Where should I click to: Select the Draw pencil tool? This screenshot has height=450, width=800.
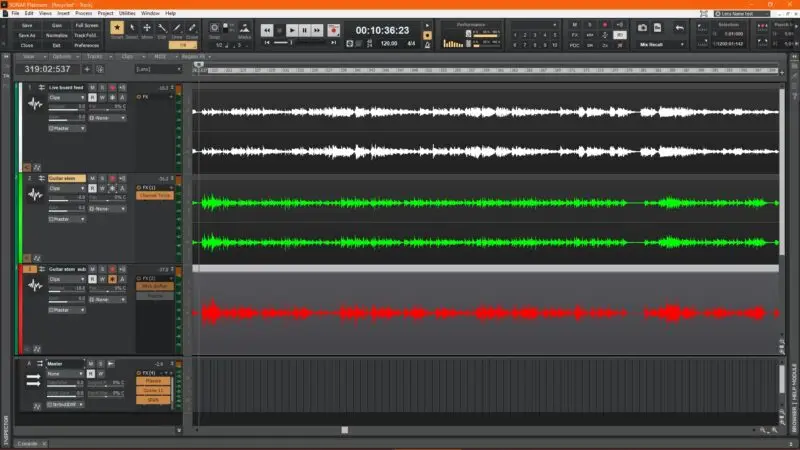(177, 29)
